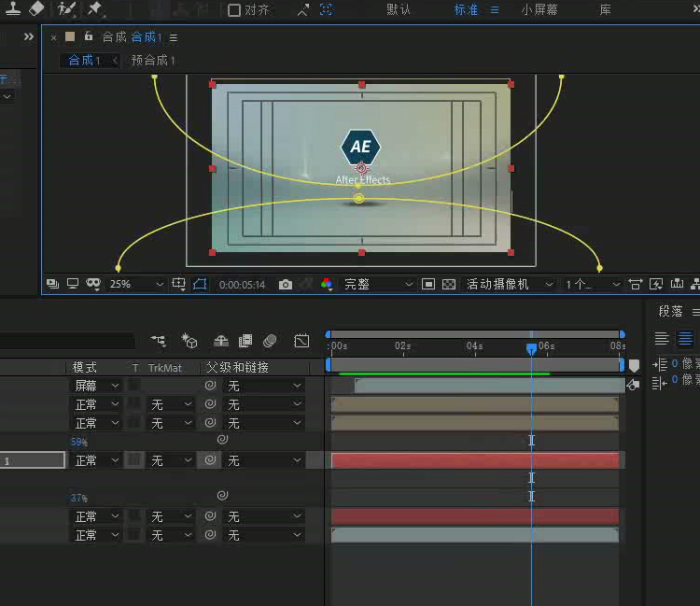700x606 pixels.
Task: Select the 合成1 breadcrumb tab
Action: (x=84, y=61)
